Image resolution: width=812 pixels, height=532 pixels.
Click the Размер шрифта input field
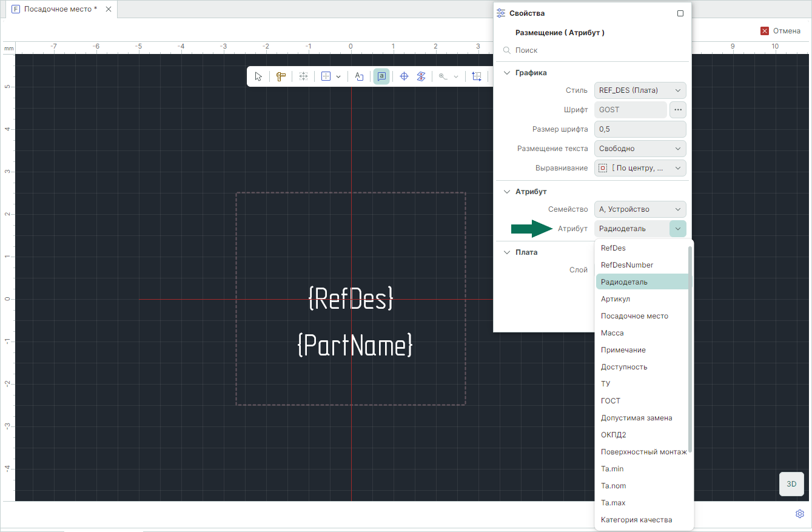(x=640, y=129)
